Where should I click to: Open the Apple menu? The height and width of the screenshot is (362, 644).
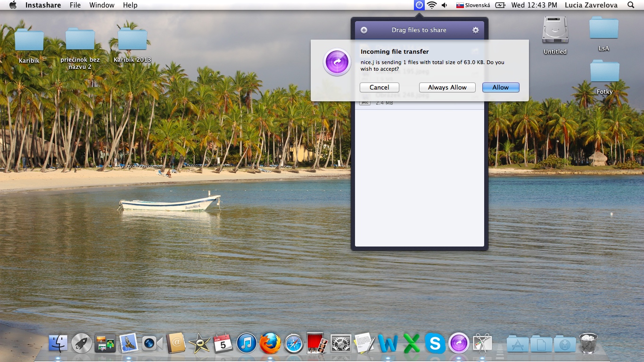click(13, 5)
